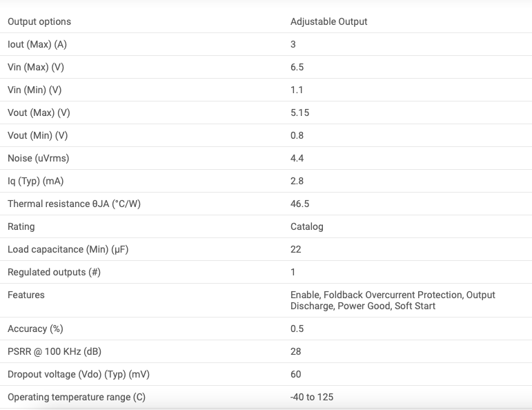Click the Vout (Min) (V) label
The width and height of the screenshot is (532, 410).
click(x=38, y=135)
